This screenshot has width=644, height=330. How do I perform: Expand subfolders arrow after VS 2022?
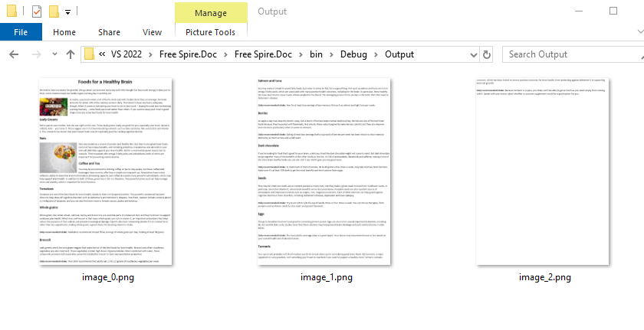(150, 54)
